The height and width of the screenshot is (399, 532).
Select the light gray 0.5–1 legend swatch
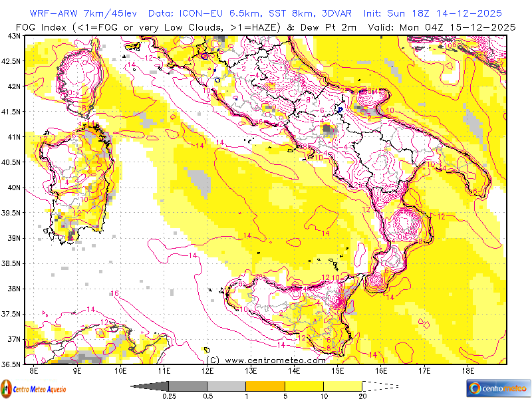click(x=226, y=386)
